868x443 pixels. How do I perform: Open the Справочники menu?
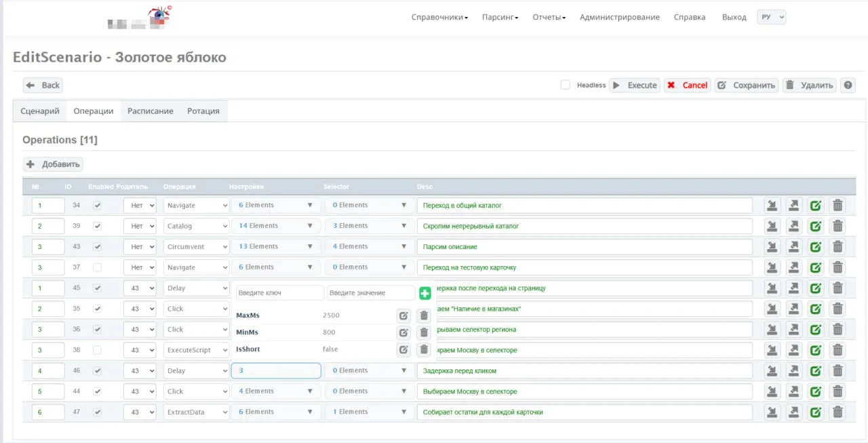439,17
